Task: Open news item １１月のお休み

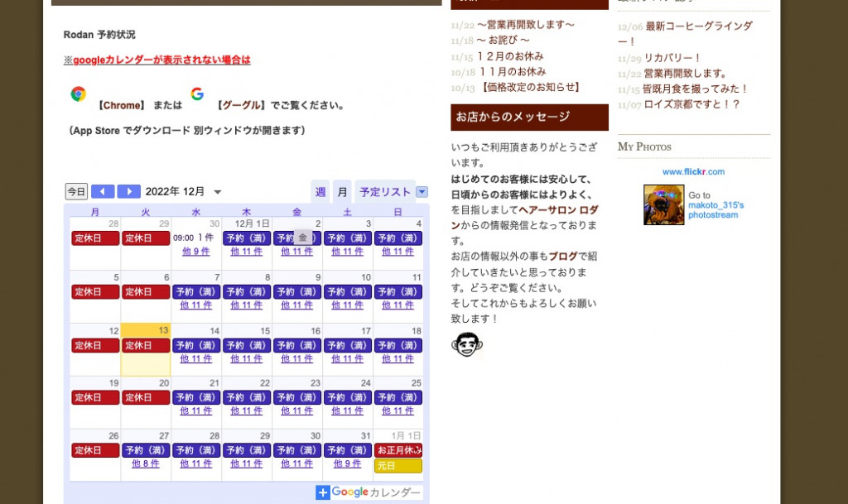Action: [x=513, y=71]
